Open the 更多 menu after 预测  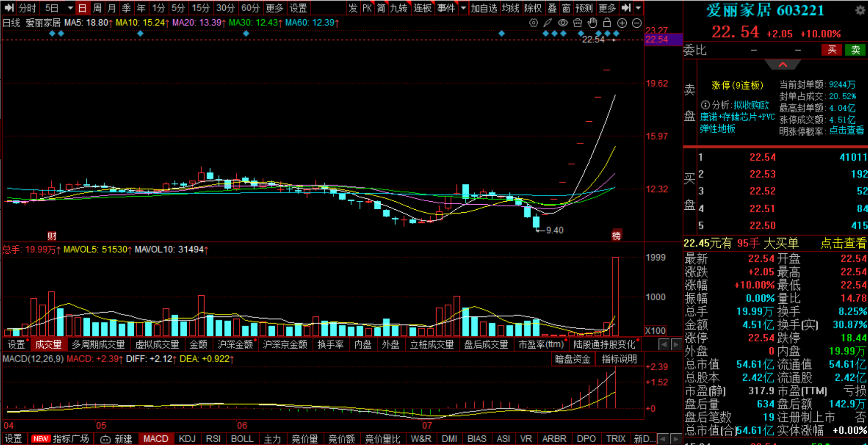pyautogui.click(x=607, y=8)
